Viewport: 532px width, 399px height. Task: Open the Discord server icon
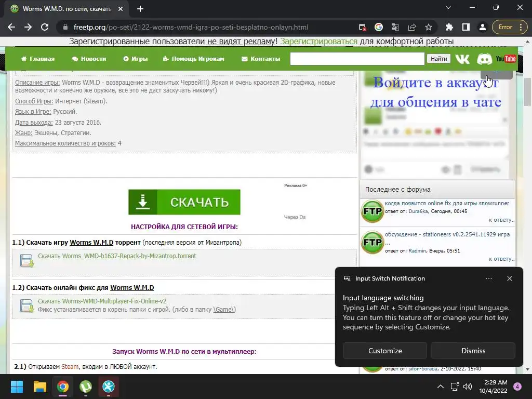click(x=484, y=59)
